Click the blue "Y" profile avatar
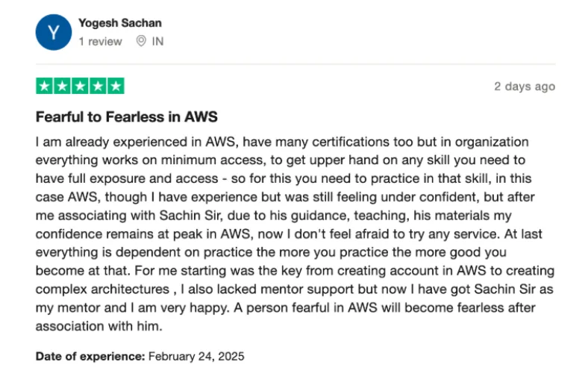The image size is (588, 370). (53, 32)
